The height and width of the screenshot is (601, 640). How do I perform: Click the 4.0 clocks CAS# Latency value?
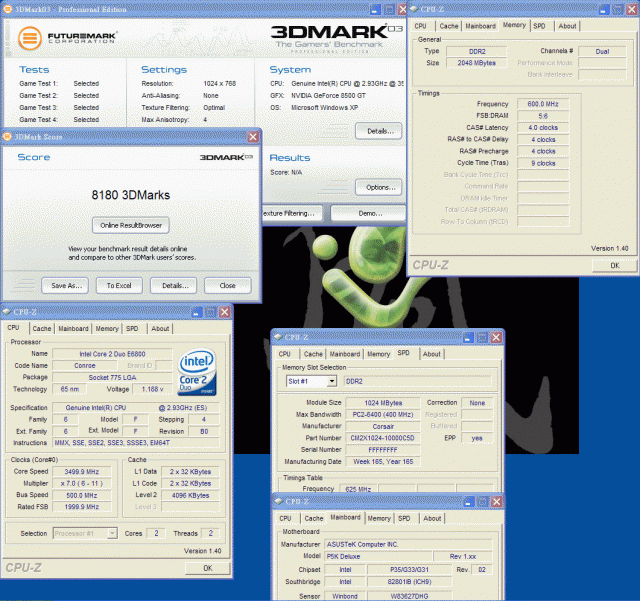coord(543,128)
